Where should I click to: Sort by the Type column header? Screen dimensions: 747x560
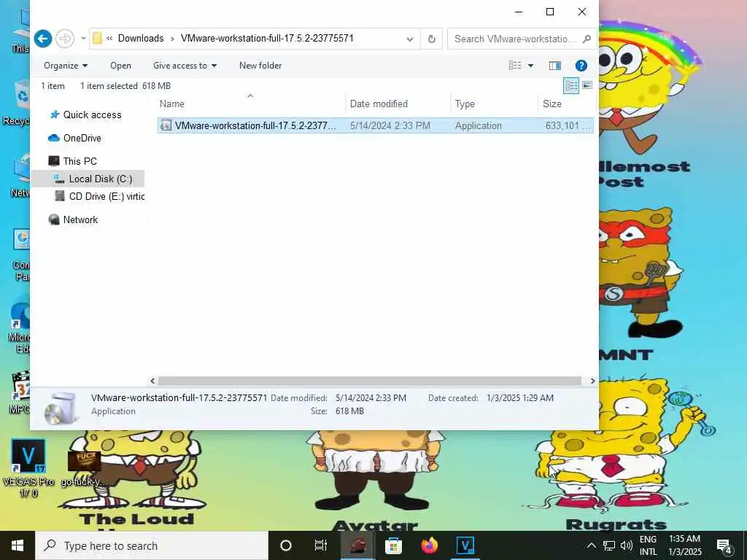click(494, 104)
